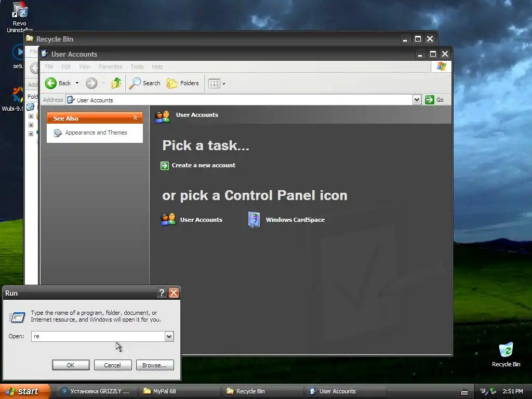Image resolution: width=532 pixels, height=399 pixels.
Task: Open the Tools menu
Action: click(x=137, y=66)
